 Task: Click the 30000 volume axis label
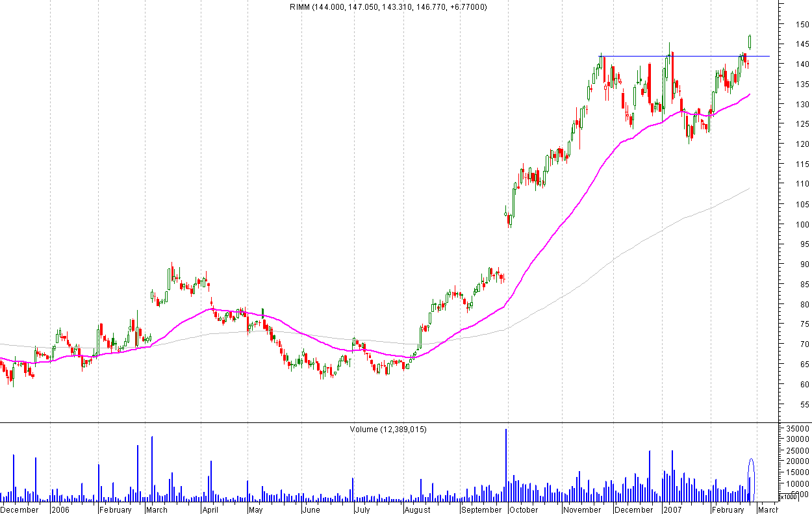coord(798,440)
